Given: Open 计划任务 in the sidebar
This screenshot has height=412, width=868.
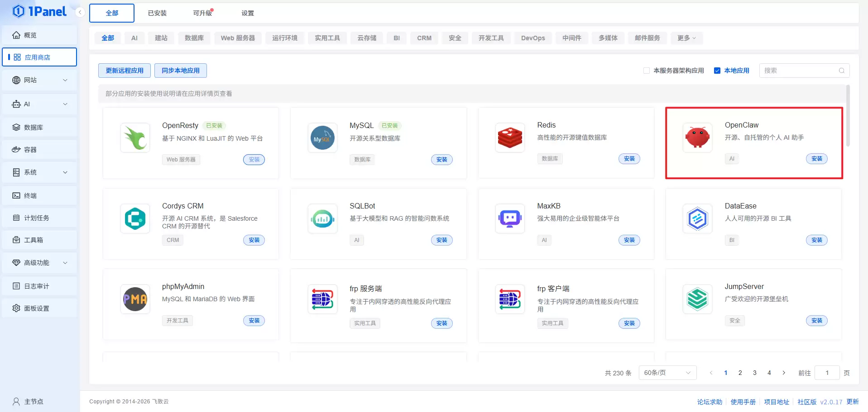Looking at the screenshot, I should pos(39,218).
